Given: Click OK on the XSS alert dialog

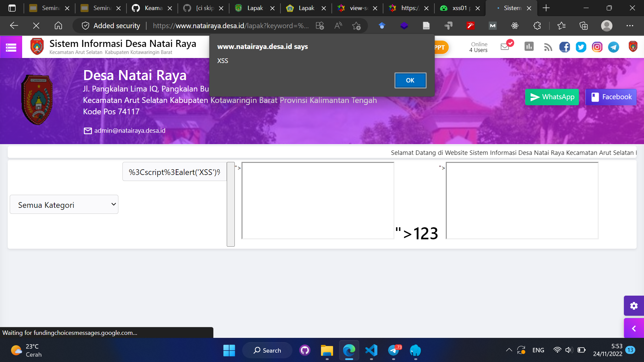Looking at the screenshot, I should point(410,80).
